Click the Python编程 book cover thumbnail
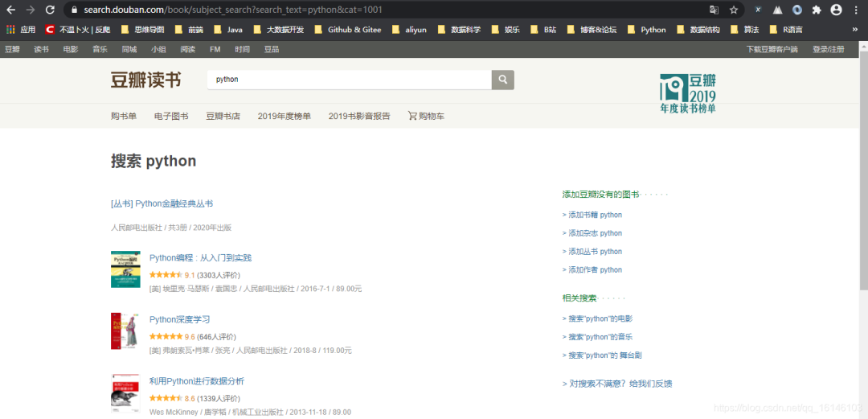 [x=125, y=269]
